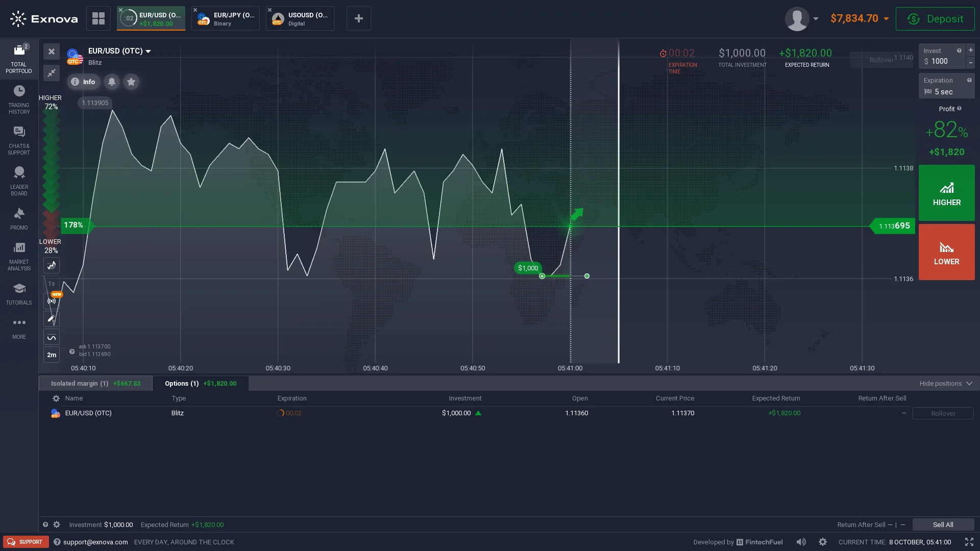Click the Info button for the asset
Screen dimensions: 980x551
(x=84, y=82)
